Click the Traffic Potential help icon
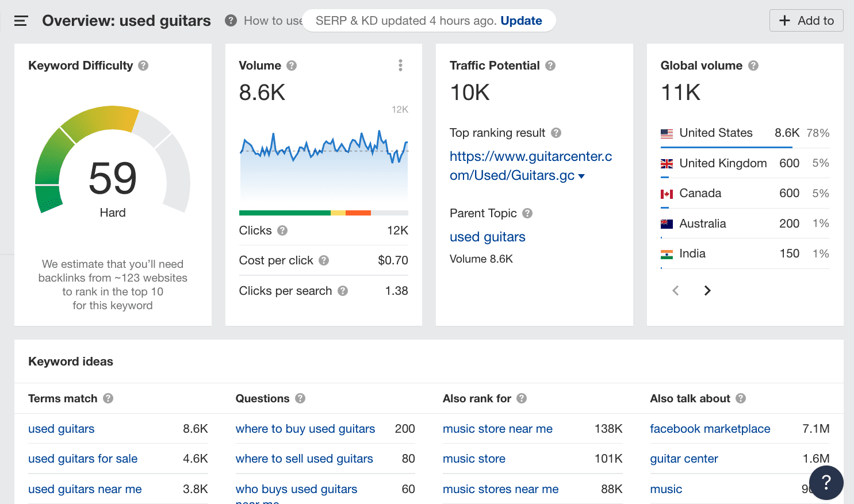 pos(550,66)
